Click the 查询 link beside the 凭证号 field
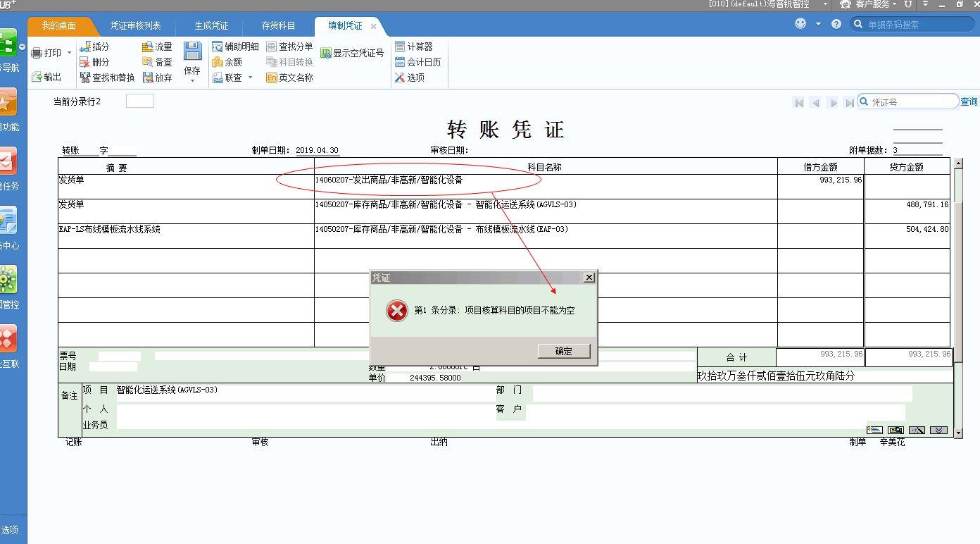 969,101
